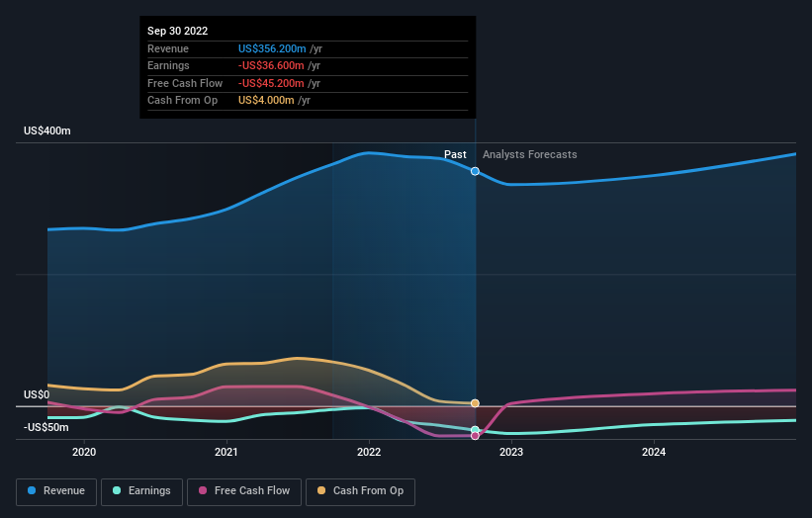
Task: Click the Analysts Forecasts label
Action: coord(530,154)
